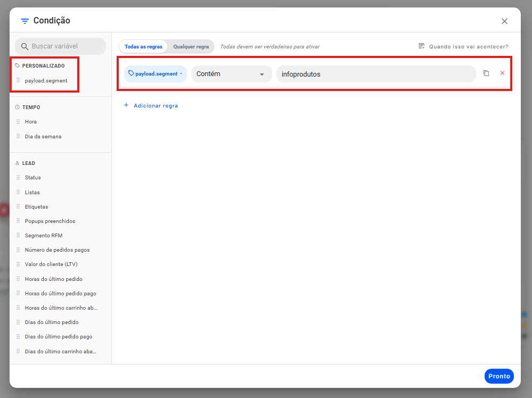Select Horas do último carrinho ab… variable
The image size is (532, 398).
pos(61,308)
